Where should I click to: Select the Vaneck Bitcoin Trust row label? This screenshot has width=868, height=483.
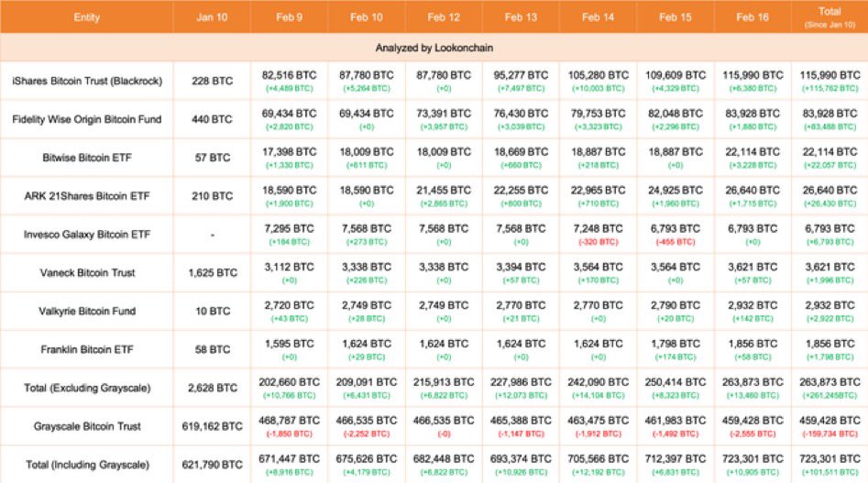pyautogui.click(x=87, y=273)
